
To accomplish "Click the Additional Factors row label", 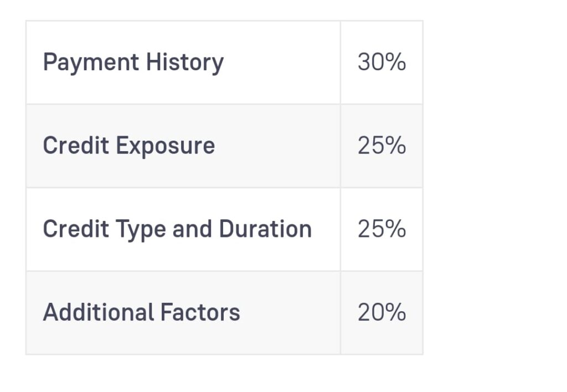I will (141, 312).
